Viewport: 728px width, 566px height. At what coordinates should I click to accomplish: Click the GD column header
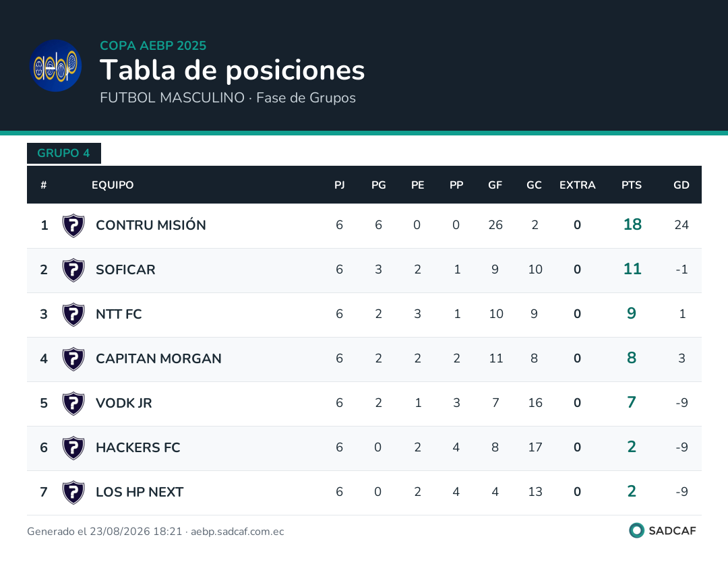click(681, 185)
